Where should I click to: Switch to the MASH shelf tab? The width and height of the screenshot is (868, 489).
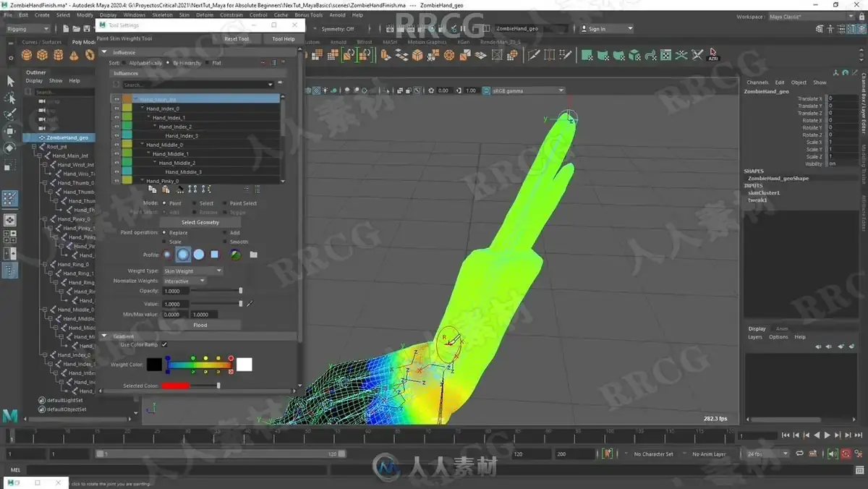click(390, 42)
